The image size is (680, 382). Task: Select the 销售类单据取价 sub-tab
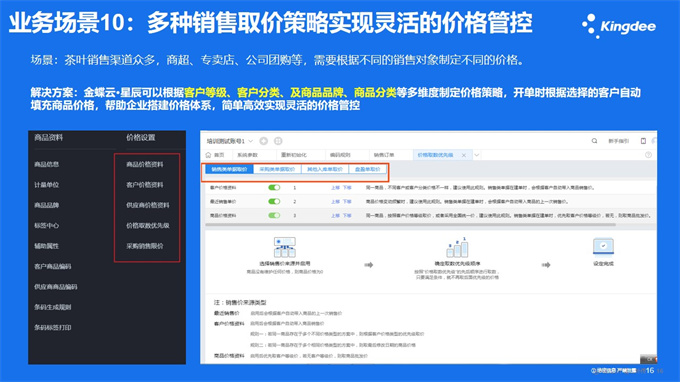[x=229, y=169]
